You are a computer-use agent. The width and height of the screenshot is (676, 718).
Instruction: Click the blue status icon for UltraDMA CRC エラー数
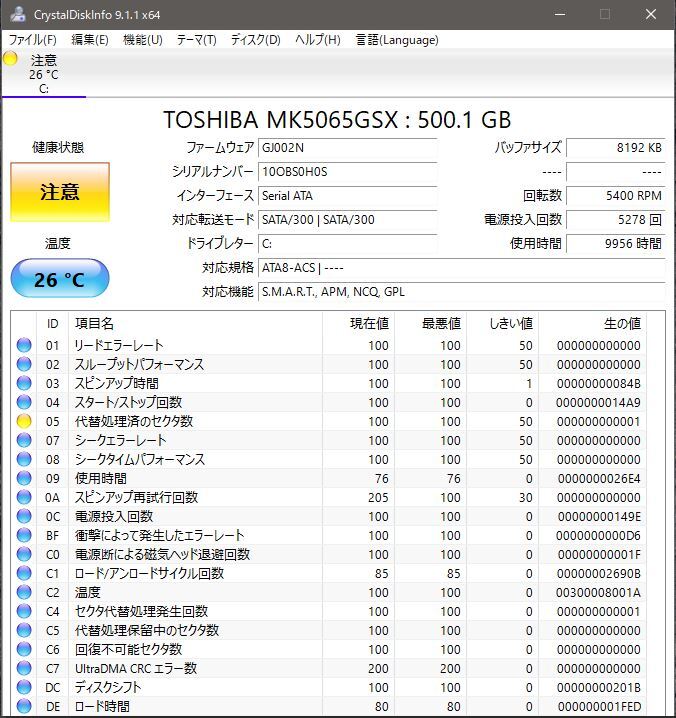click(x=24, y=668)
